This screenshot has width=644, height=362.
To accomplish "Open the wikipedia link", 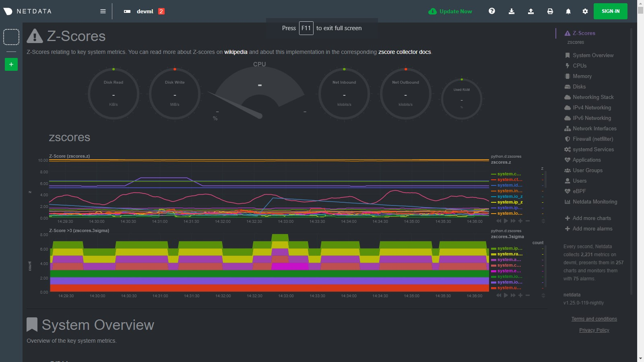I will pyautogui.click(x=236, y=52).
